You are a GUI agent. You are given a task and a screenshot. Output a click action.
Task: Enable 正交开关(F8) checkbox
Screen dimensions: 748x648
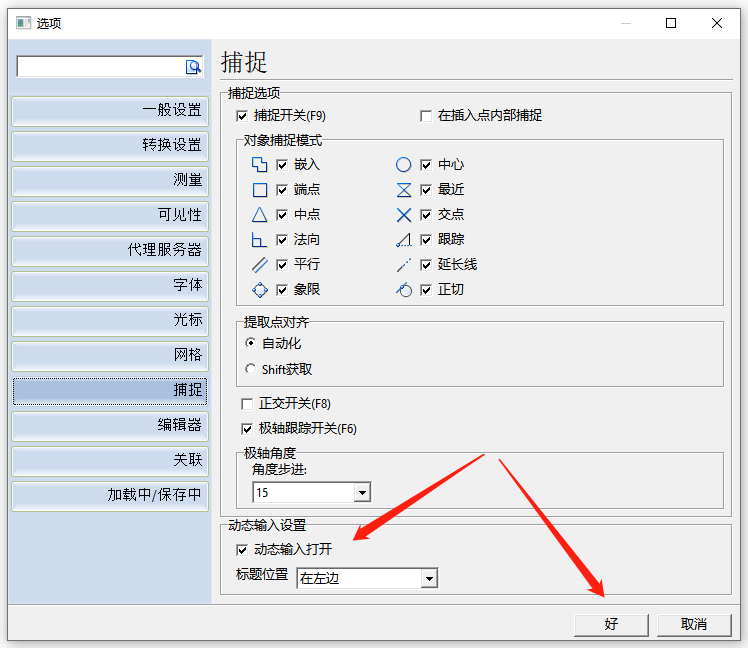click(x=247, y=404)
